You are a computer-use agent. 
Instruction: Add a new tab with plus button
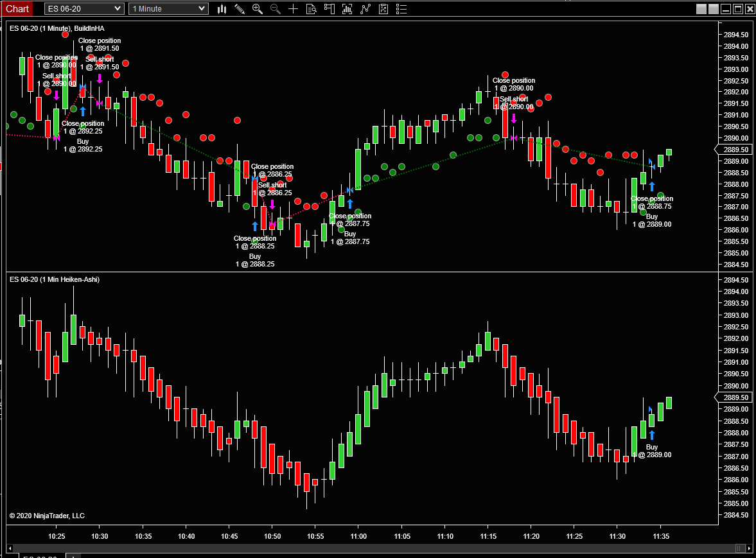pyautogui.click(x=73, y=556)
